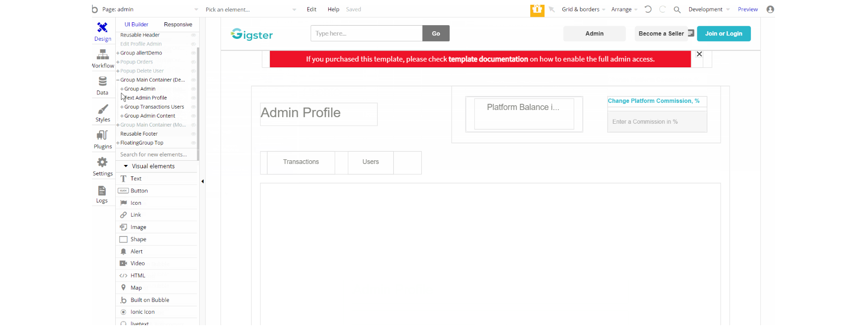
Task: Select the Icon visual element
Action: (157, 203)
